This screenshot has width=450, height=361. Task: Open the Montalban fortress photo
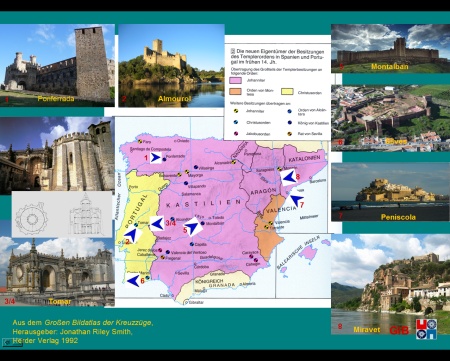click(x=390, y=48)
